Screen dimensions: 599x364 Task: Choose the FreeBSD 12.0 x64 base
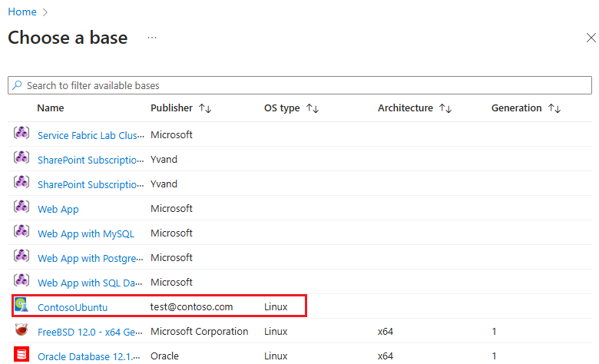coord(91,332)
